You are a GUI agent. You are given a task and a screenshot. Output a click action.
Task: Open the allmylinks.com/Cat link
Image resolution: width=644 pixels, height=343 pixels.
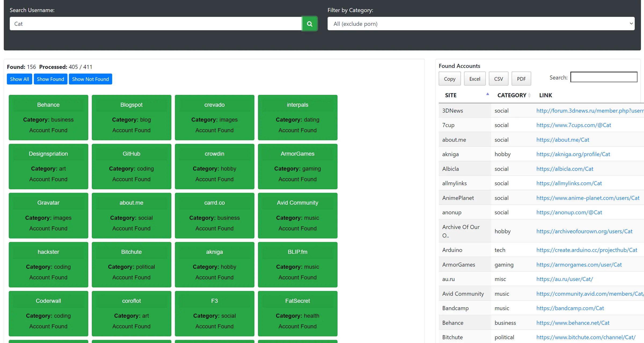[569, 183]
